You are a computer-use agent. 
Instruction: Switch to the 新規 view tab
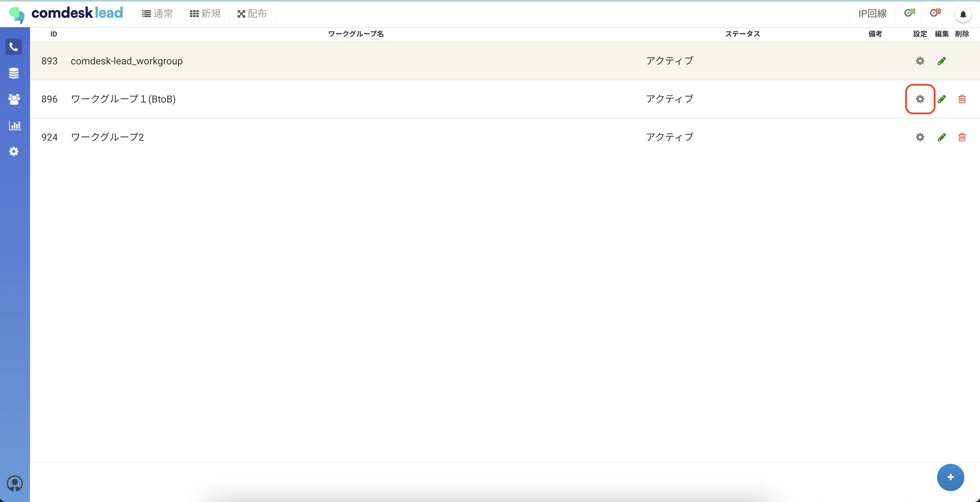pos(205,14)
